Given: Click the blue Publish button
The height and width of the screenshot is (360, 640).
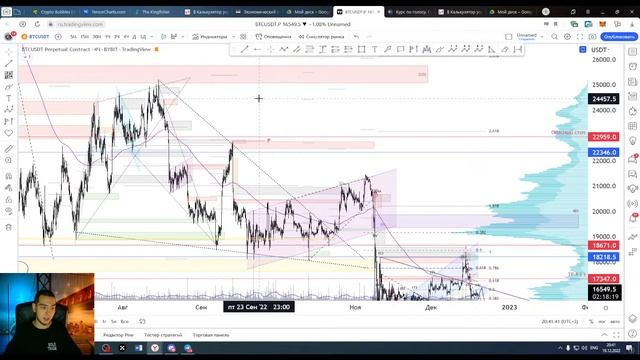Looking at the screenshot, I should pos(619,37).
